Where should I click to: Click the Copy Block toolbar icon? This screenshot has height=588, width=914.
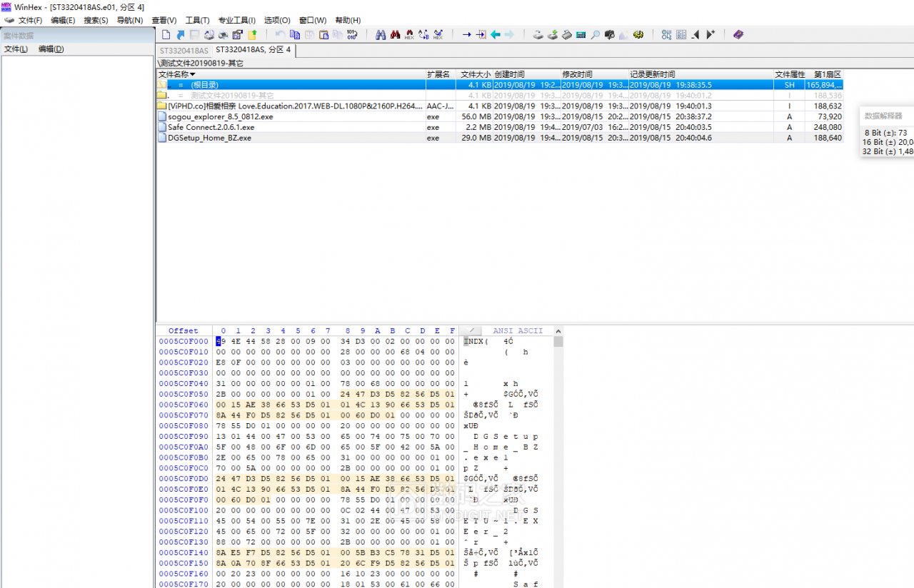(x=294, y=34)
